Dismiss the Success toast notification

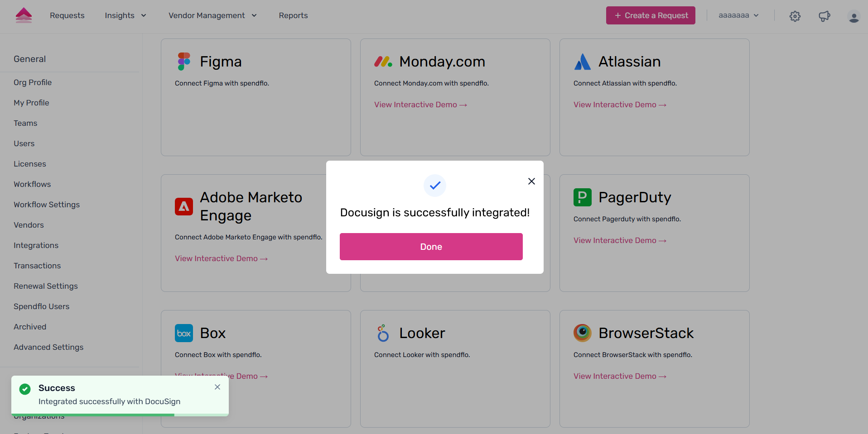(217, 387)
